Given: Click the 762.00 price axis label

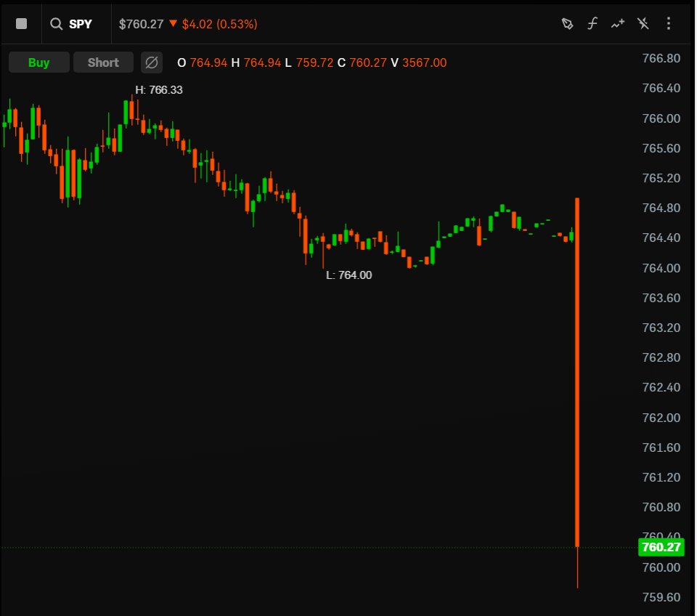Looking at the screenshot, I should tap(661, 418).
